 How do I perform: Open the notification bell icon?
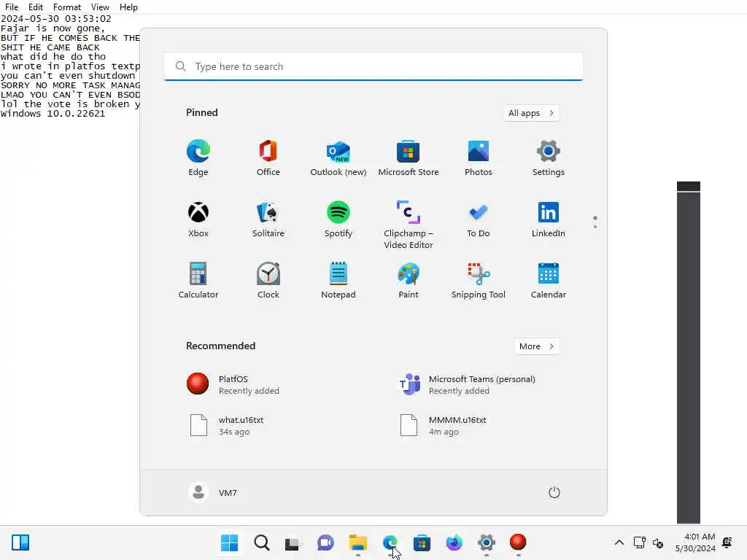pyautogui.click(x=727, y=542)
